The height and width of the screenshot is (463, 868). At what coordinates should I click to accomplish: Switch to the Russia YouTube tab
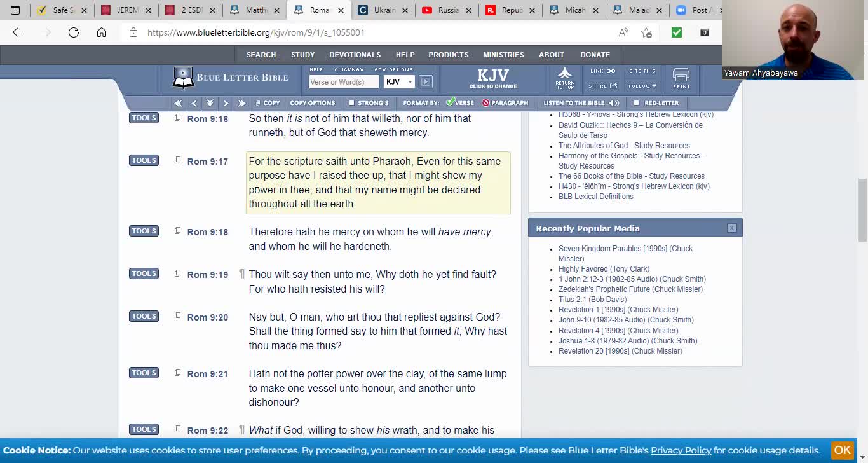pyautogui.click(x=447, y=10)
